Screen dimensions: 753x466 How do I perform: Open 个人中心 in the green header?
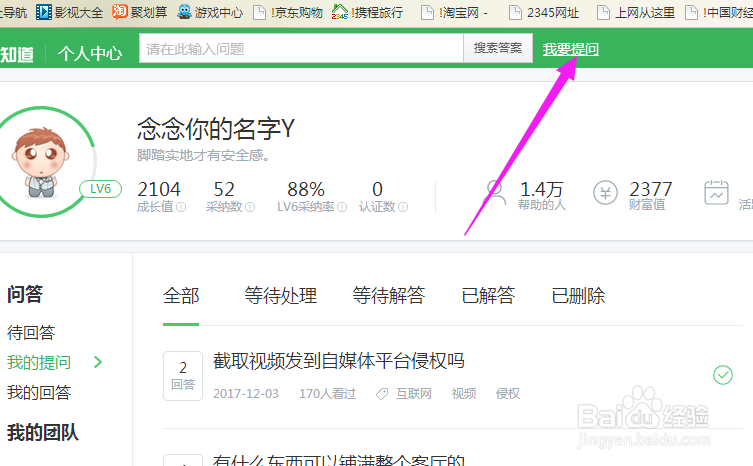[90, 53]
